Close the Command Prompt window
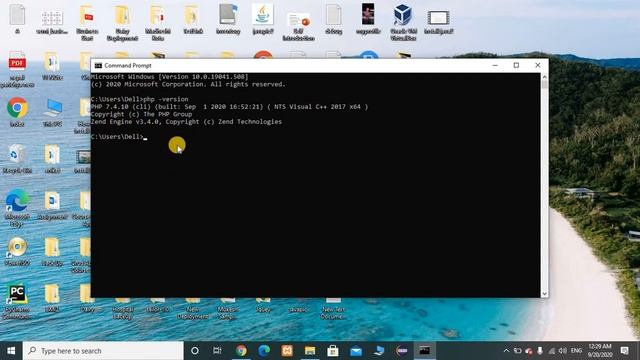 pos(538,65)
